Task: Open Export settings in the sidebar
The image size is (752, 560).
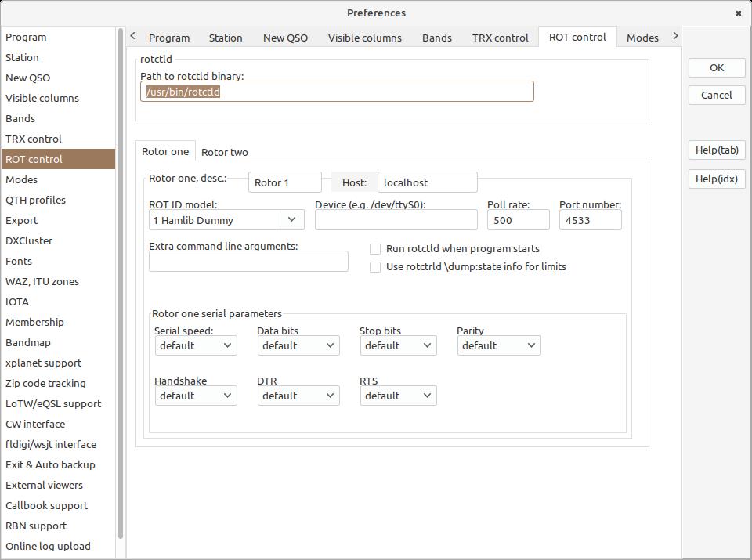Action: [x=58, y=221]
